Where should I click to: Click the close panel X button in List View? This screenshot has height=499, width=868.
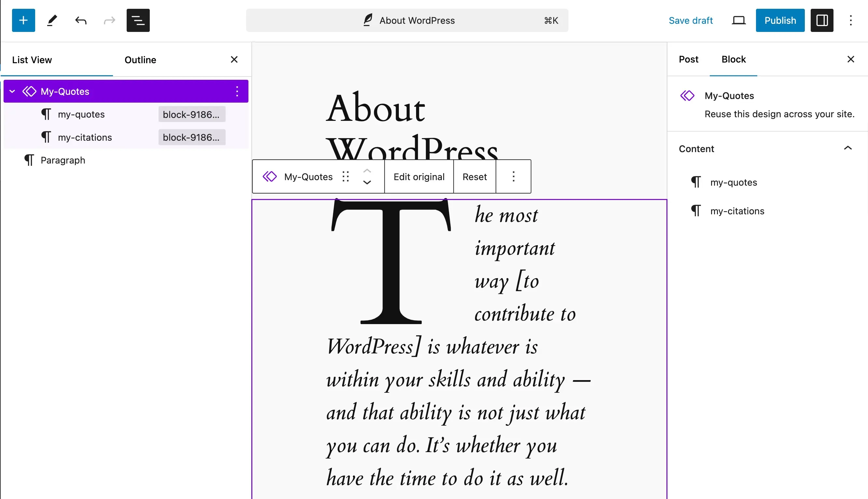(234, 60)
